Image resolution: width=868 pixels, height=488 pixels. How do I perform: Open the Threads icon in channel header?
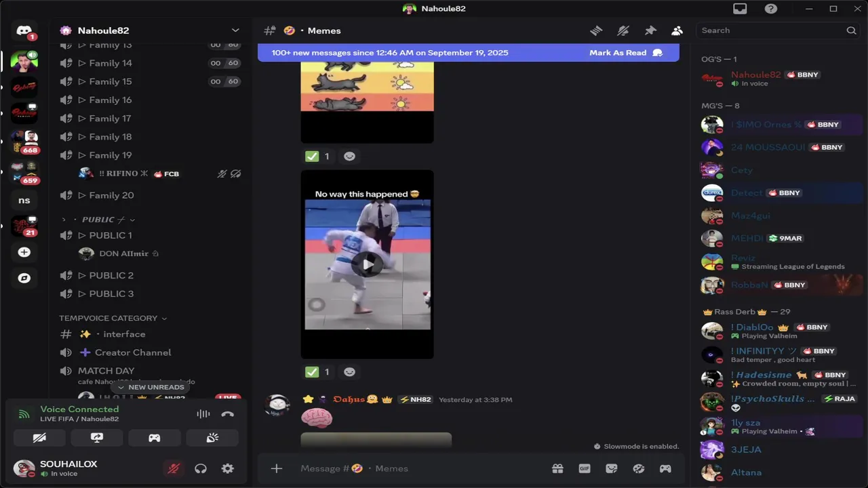596,30
